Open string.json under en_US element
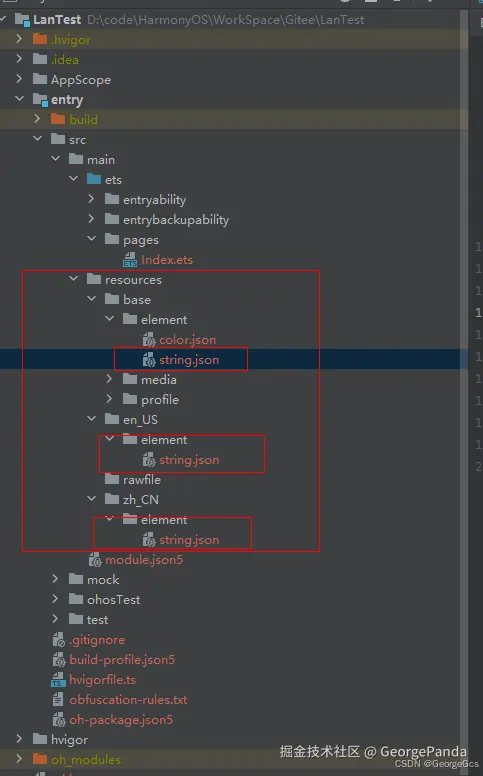The image size is (483, 776). [189, 460]
